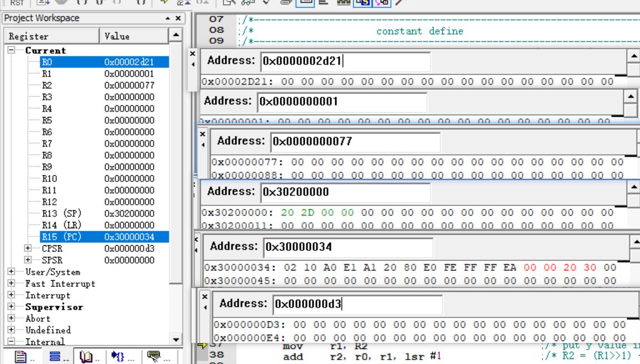
Task: Click the Register column header
Action: [x=52, y=36]
